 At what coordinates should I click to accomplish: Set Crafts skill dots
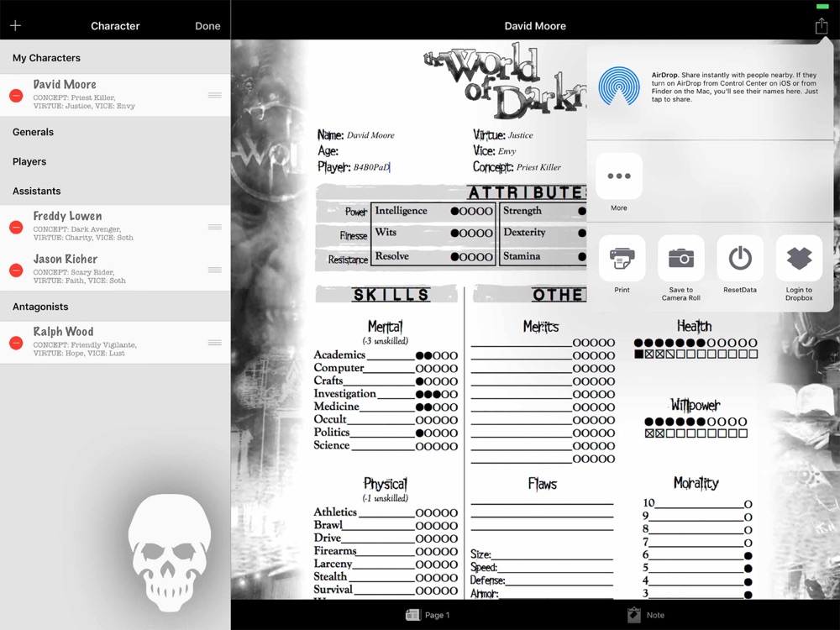tap(437, 381)
